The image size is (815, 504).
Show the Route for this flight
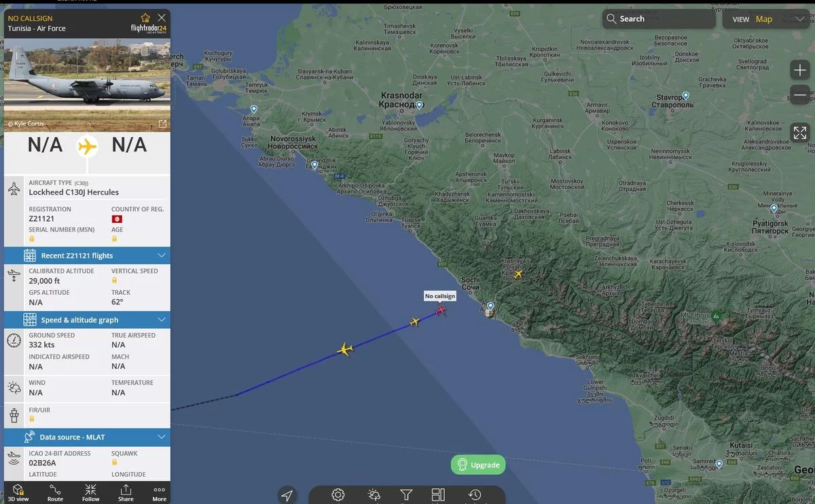[55, 492]
